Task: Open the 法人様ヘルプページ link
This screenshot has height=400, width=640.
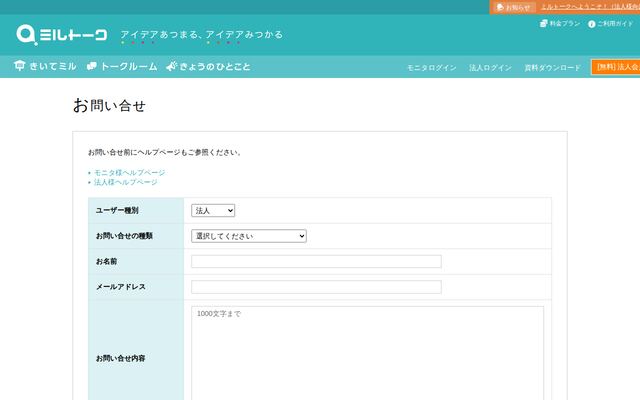Action: [125, 182]
